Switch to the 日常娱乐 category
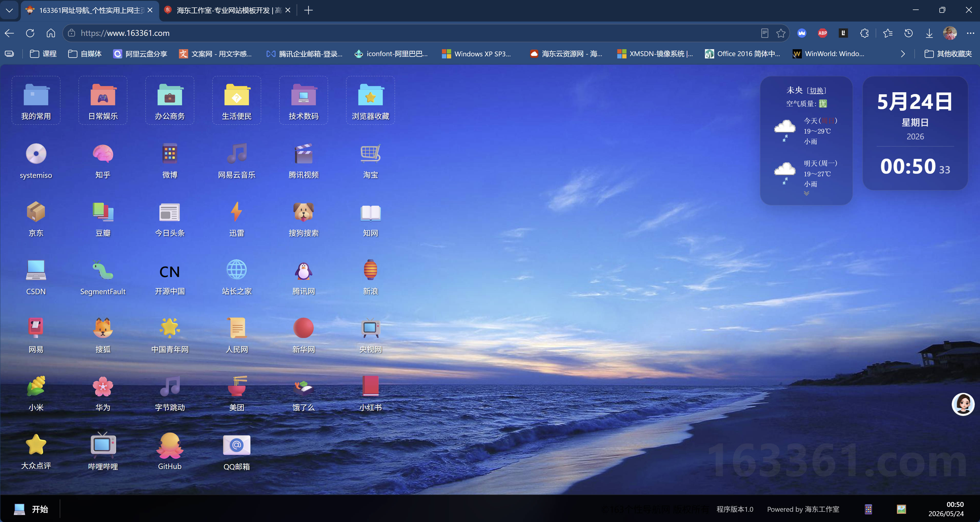 click(103, 100)
